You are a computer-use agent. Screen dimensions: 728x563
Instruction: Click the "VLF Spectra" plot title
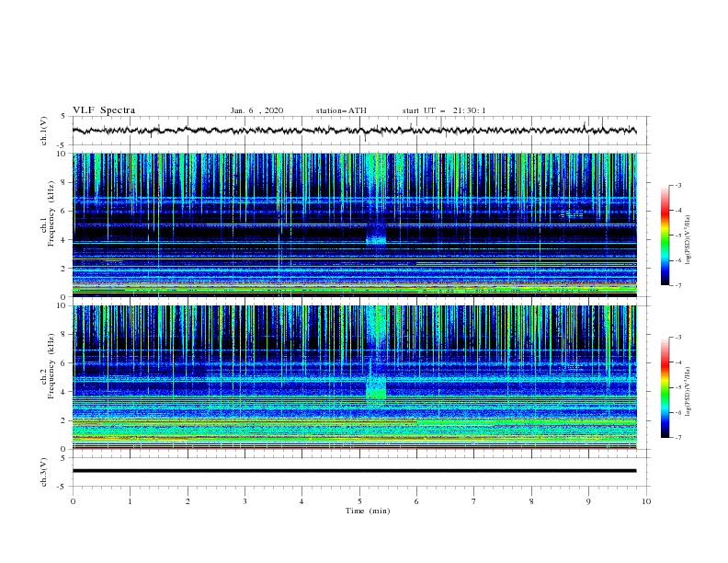(104, 110)
